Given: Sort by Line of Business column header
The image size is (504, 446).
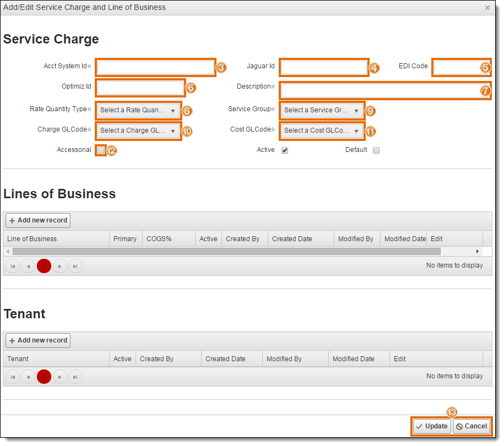Looking at the screenshot, I should coord(32,239).
